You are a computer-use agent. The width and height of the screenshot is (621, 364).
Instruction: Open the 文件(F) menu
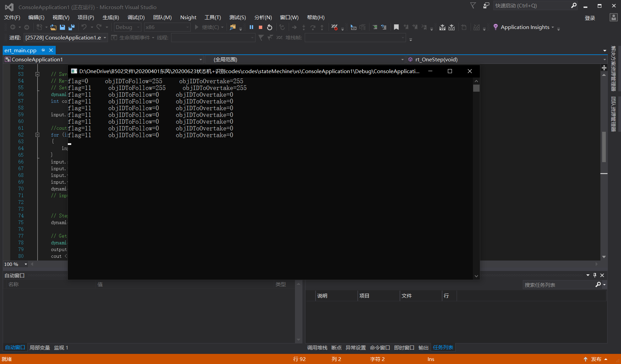tap(12, 18)
